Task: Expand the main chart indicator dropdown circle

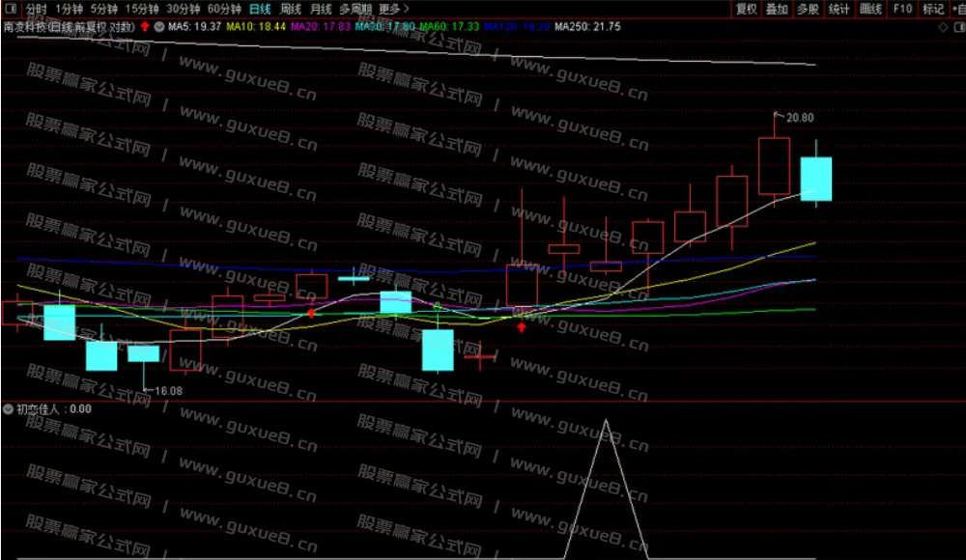Action: pyautogui.click(x=158, y=26)
